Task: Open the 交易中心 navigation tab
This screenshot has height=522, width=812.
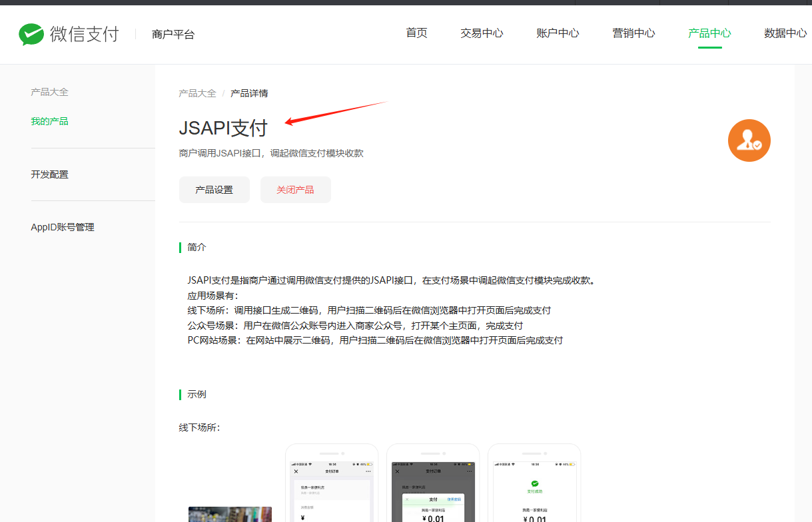Action: [x=482, y=33]
